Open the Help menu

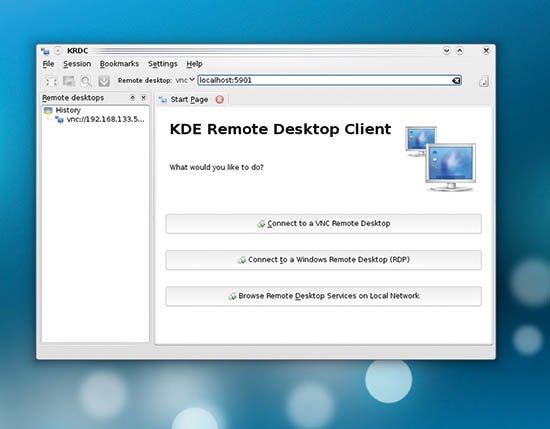click(194, 64)
